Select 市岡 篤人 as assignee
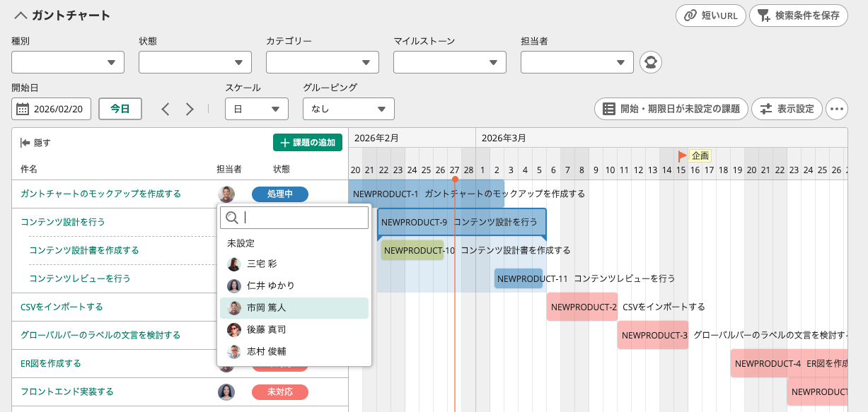 [294, 308]
